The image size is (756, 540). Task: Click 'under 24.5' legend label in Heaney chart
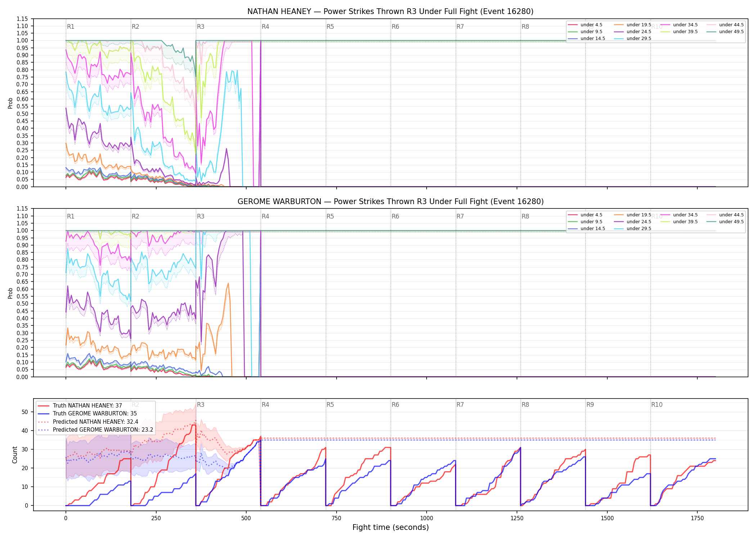639,32
